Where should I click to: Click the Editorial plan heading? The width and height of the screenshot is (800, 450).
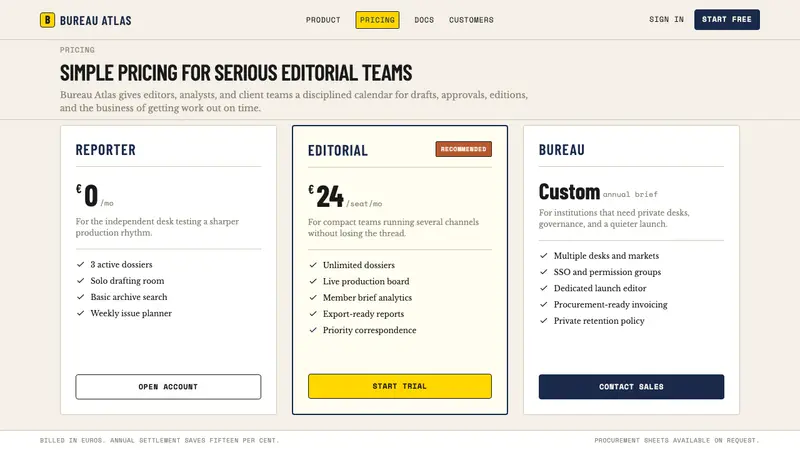(338, 150)
